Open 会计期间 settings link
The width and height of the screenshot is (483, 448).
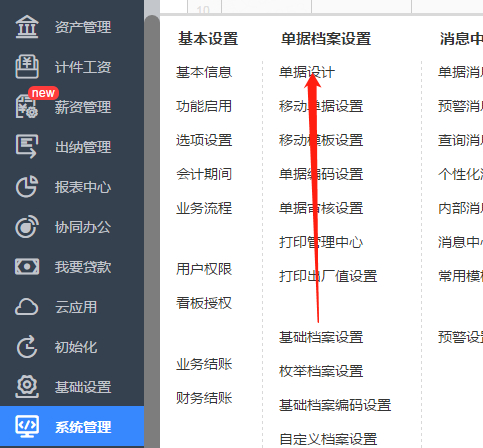(x=204, y=174)
